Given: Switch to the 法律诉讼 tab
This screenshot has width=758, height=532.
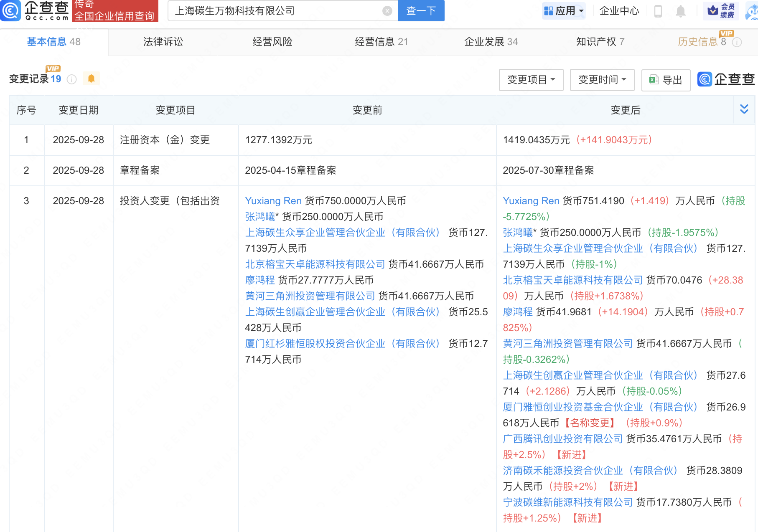Looking at the screenshot, I should click(163, 42).
